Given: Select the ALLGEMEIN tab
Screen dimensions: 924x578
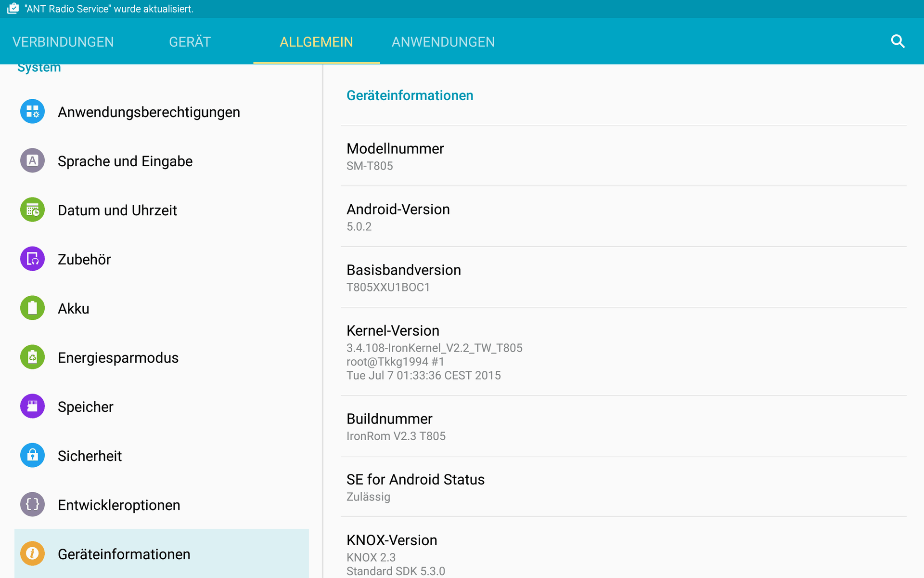Looking at the screenshot, I should 316,42.
